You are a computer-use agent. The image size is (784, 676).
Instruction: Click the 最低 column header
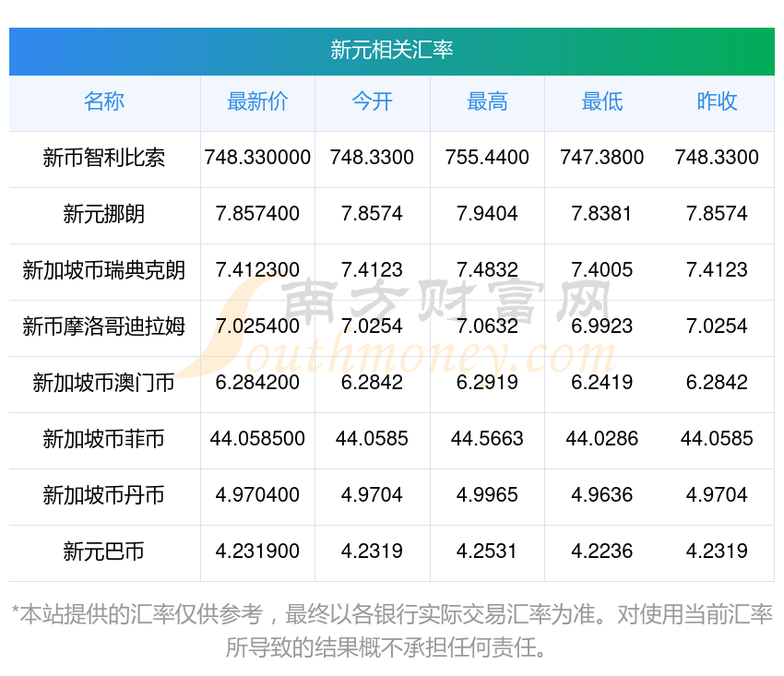point(602,101)
